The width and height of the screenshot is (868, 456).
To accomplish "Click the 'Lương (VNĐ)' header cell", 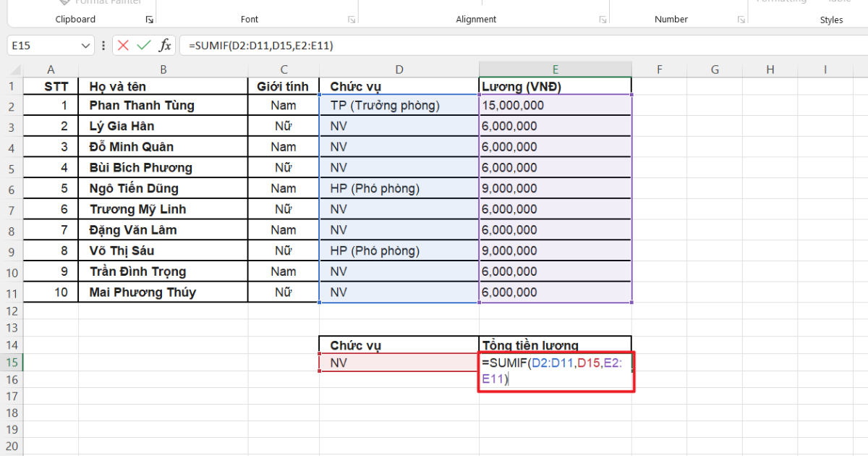I will pos(555,87).
